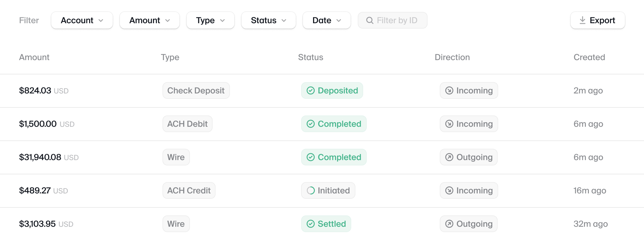Viewport: 644px width, 244px height.
Task: Focus the Filter by ID search field
Action: (393, 20)
